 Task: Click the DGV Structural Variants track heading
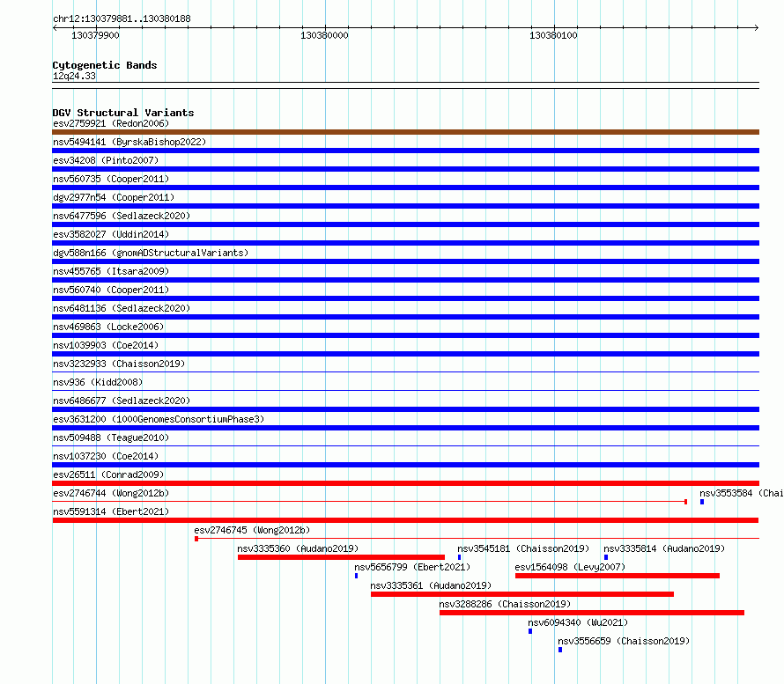click(x=123, y=113)
